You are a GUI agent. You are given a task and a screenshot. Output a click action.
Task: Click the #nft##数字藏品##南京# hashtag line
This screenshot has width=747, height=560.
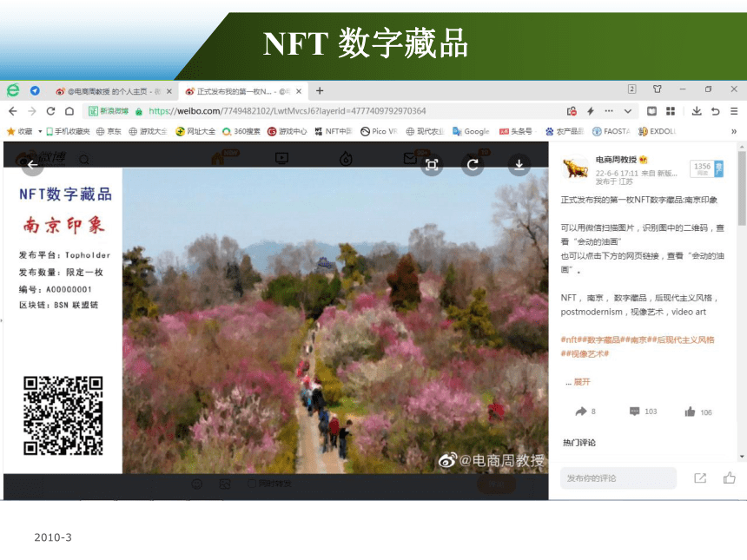pos(638,339)
